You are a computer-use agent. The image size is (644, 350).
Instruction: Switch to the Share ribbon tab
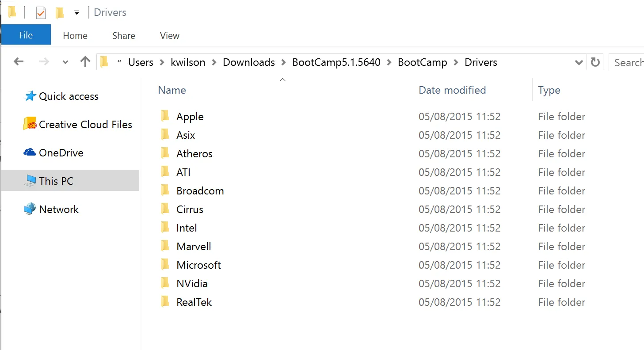click(123, 36)
